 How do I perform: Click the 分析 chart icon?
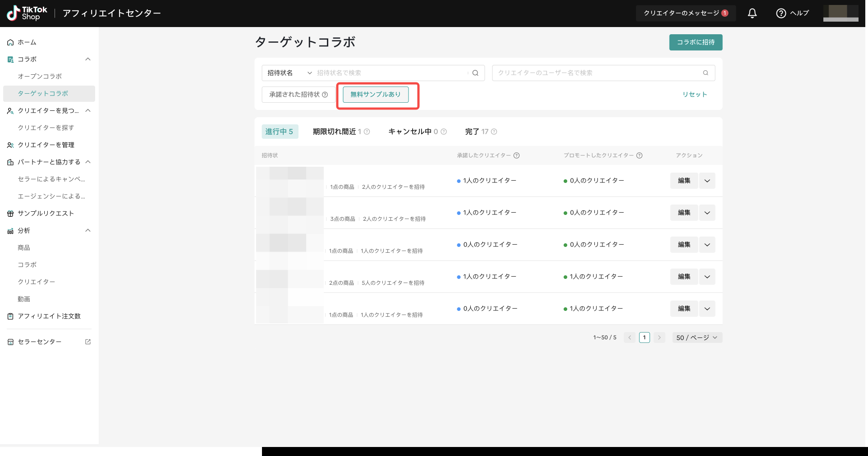pos(10,231)
